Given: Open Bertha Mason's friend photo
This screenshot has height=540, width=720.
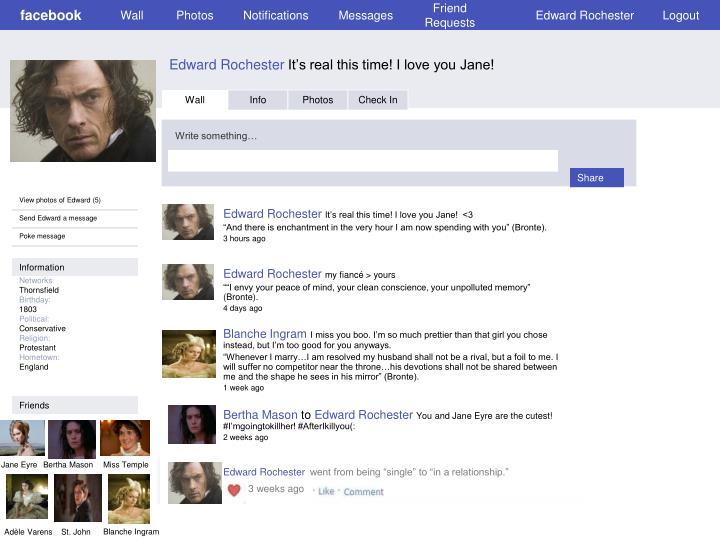Looking at the screenshot, I should 72,439.
